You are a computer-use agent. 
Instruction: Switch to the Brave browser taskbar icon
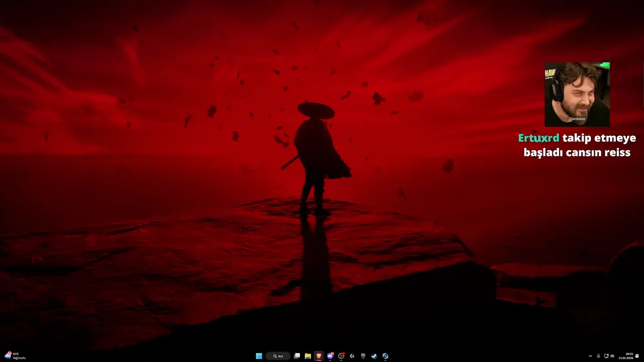[x=319, y=356]
